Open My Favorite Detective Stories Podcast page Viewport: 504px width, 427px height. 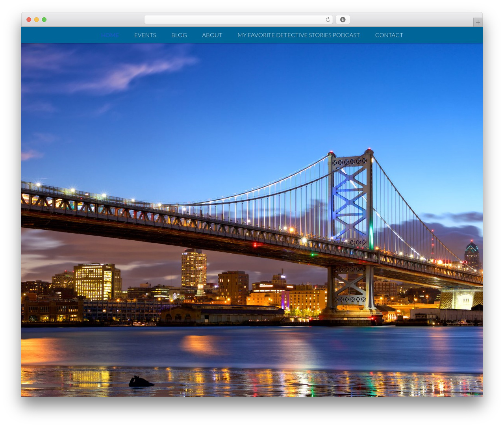tap(298, 35)
